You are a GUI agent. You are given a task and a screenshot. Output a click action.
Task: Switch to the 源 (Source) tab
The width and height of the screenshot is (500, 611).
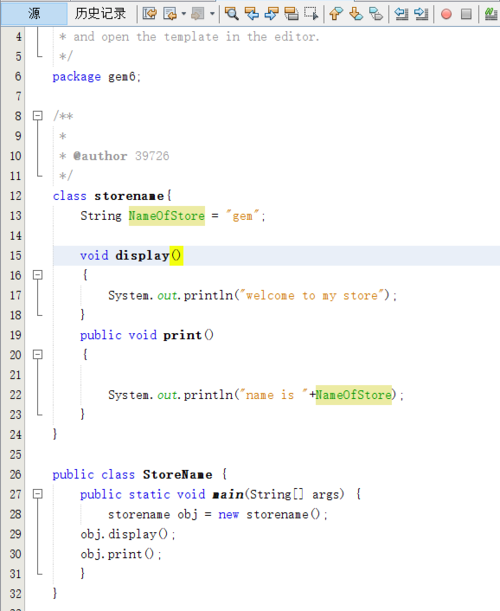click(x=34, y=14)
